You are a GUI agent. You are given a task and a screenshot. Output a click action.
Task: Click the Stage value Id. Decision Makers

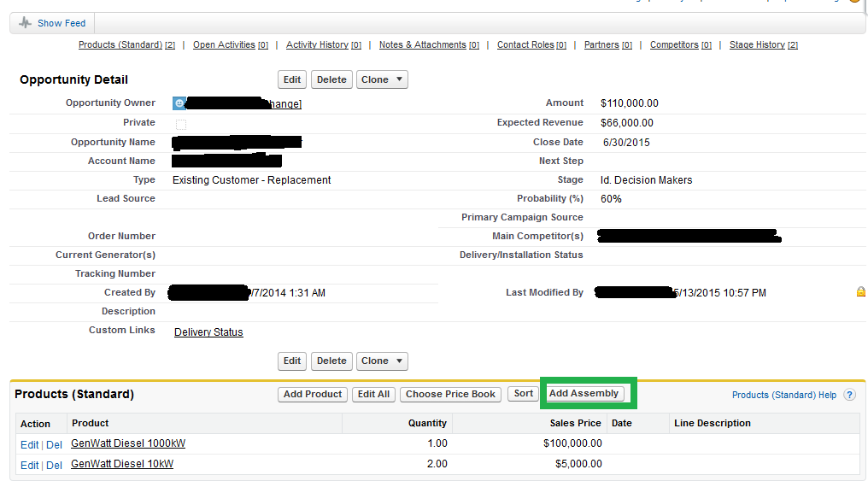646,180
